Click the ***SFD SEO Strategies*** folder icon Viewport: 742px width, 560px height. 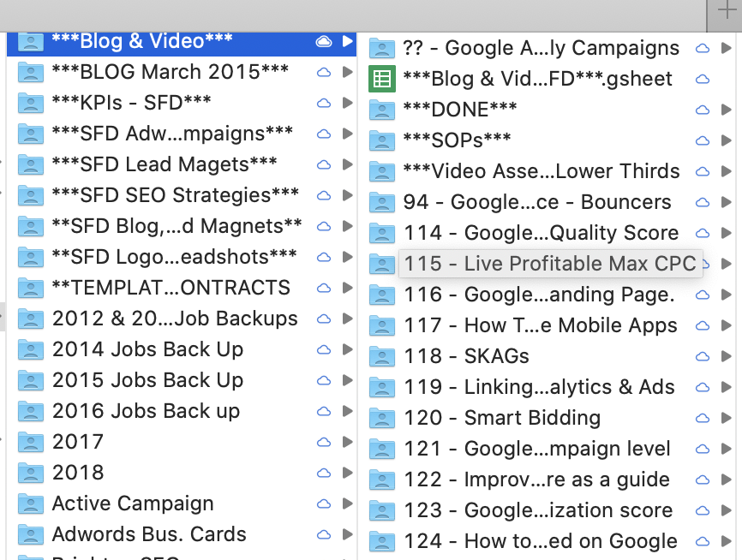tap(31, 195)
